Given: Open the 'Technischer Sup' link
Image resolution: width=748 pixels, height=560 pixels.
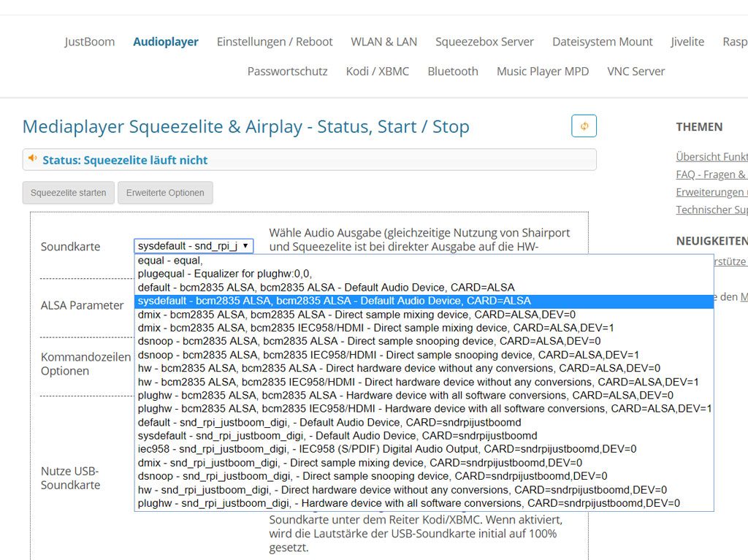Looking at the screenshot, I should tap(711, 210).
